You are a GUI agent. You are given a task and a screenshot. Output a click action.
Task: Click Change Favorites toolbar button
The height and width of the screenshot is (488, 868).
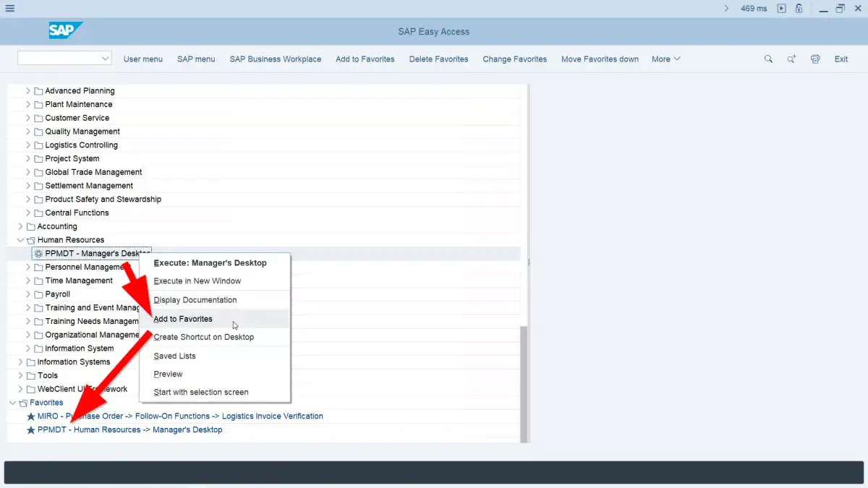coord(515,59)
